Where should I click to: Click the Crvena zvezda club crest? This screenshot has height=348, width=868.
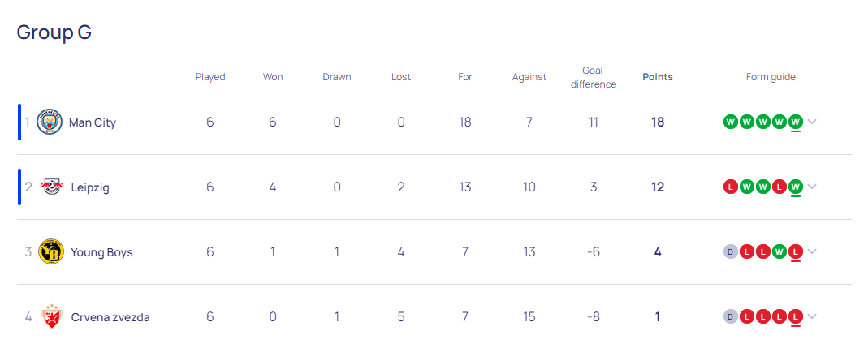click(52, 317)
